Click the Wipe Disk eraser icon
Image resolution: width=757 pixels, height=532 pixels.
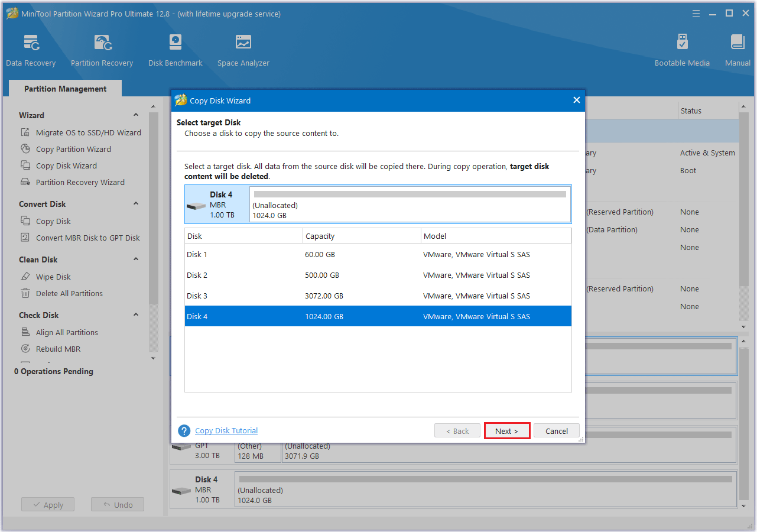(25, 277)
